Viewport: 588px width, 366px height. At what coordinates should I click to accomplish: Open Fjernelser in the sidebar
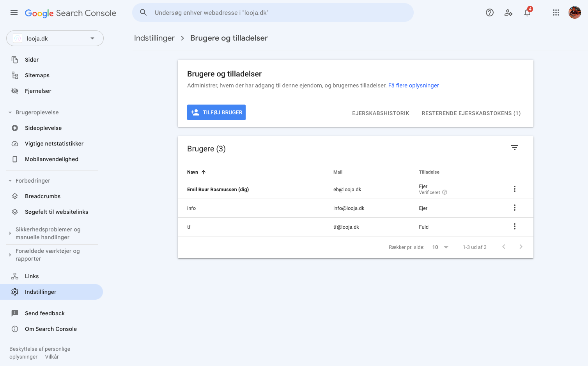[x=51, y=91]
